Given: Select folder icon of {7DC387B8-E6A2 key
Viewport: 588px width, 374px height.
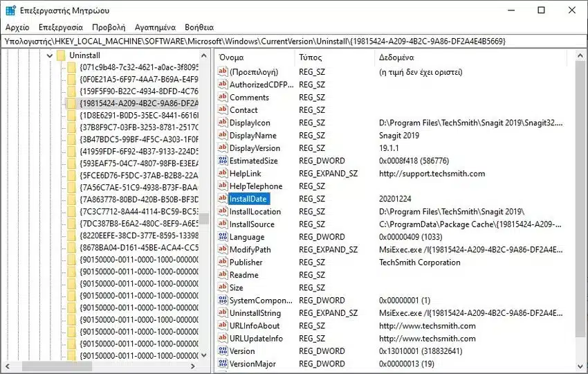Looking at the screenshot, I should pyautogui.click(x=72, y=224).
